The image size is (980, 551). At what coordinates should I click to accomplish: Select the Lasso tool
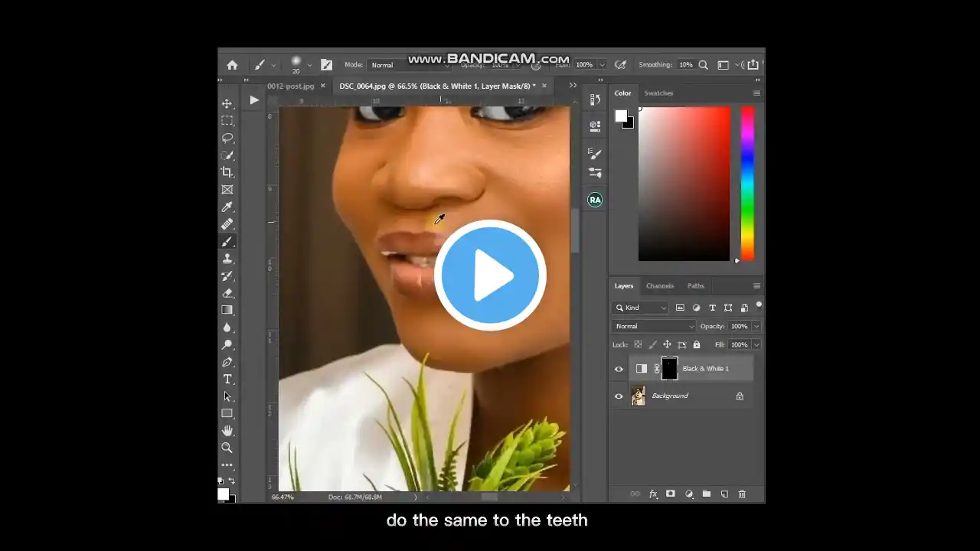click(227, 138)
